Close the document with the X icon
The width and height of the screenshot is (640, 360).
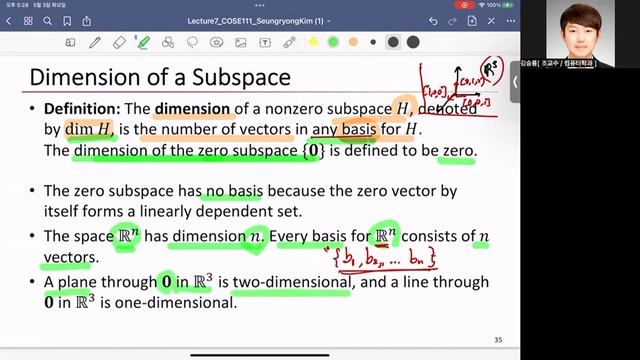[491, 21]
